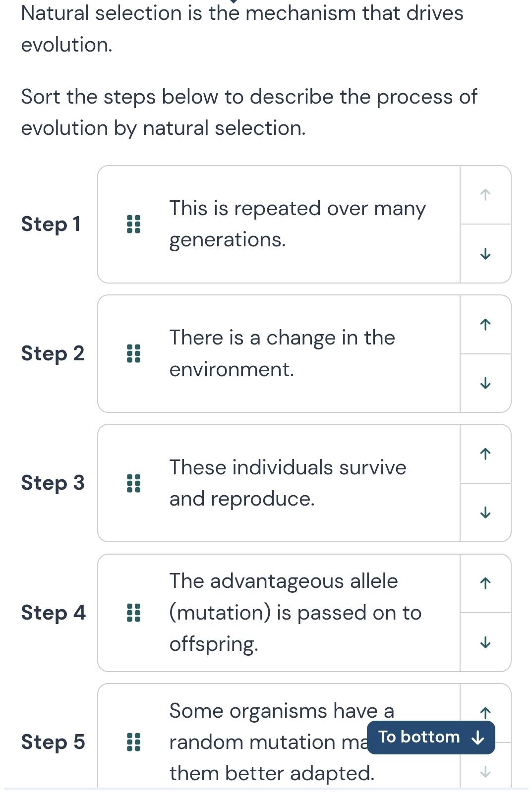Select 'This is repeated over many generations' card
The image size is (532, 799).
click(297, 224)
